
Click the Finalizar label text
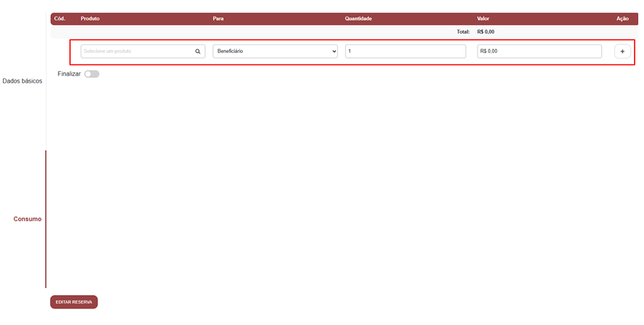69,74
